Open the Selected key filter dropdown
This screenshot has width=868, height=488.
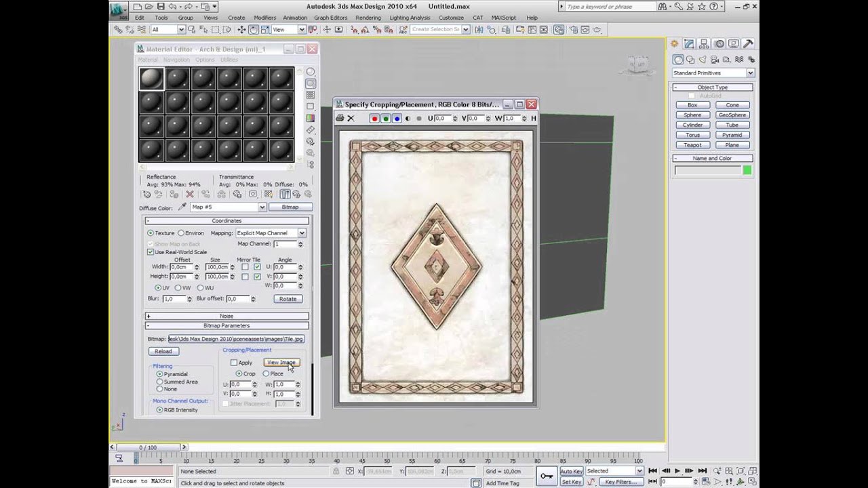(x=614, y=470)
